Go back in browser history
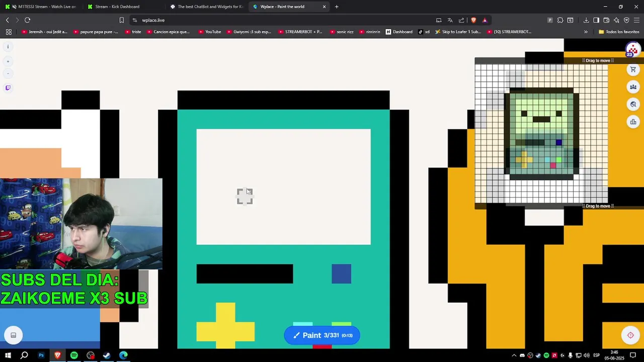The width and height of the screenshot is (644, 362). tap(7, 20)
